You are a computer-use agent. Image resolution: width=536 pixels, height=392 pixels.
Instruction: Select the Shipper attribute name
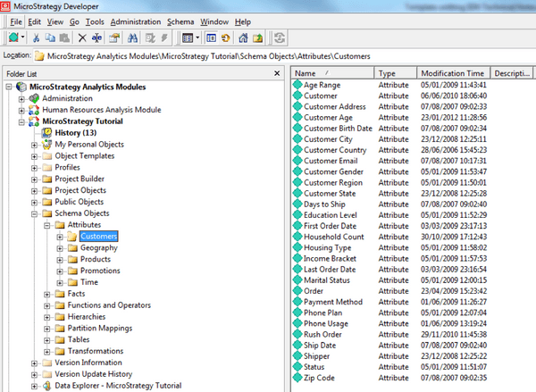[x=316, y=356]
